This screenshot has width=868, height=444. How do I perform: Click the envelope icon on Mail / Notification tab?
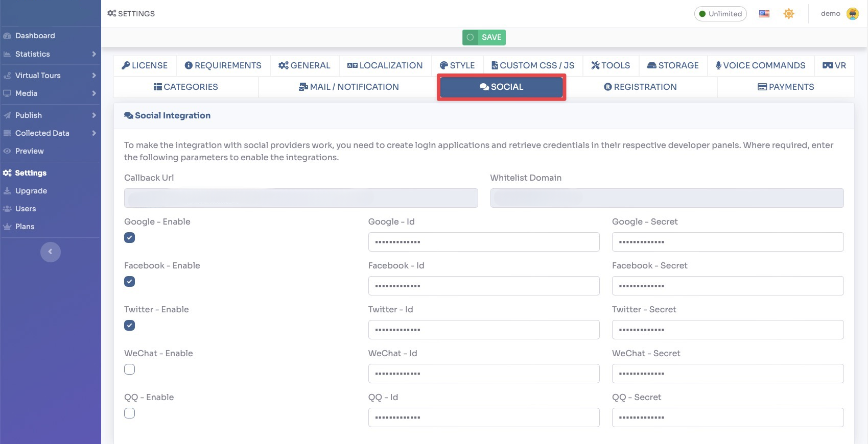pyautogui.click(x=303, y=87)
